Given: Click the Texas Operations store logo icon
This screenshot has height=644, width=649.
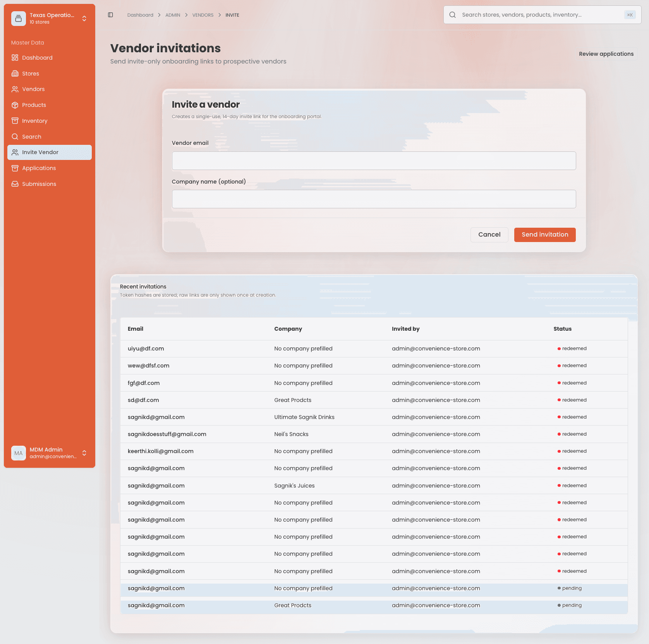Looking at the screenshot, I should click(19, 19).
